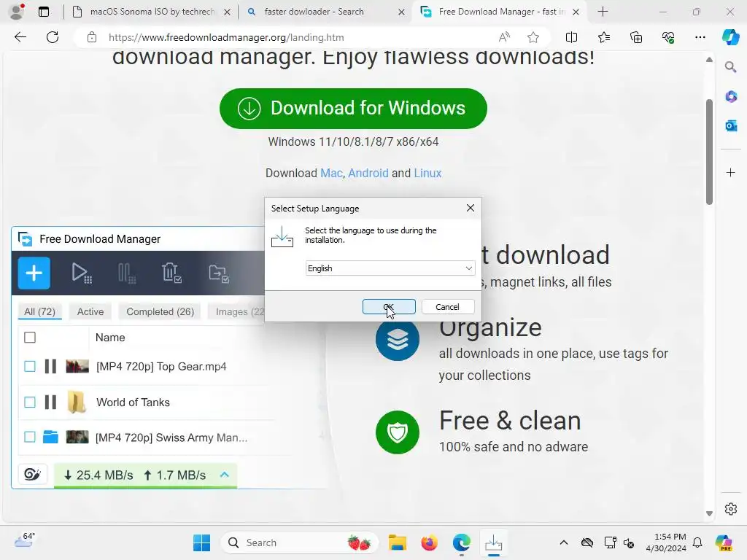
Task: Add page to favorites star icon
Action: click(533, 37)
